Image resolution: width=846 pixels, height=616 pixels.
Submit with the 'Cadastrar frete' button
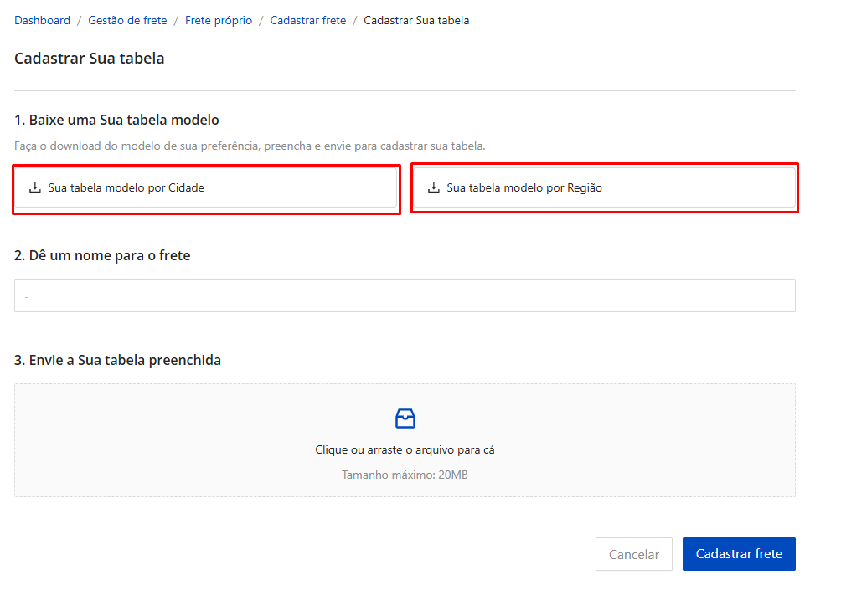738,554
